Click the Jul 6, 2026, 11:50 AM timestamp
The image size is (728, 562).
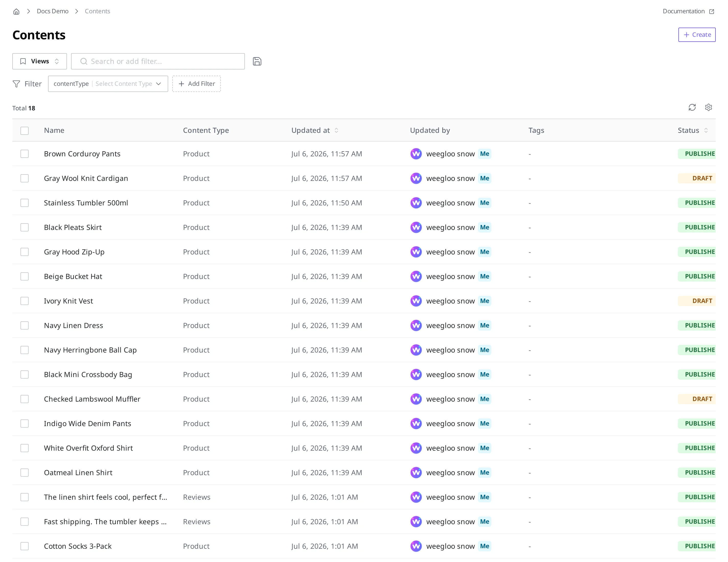[x=327, y=203]
